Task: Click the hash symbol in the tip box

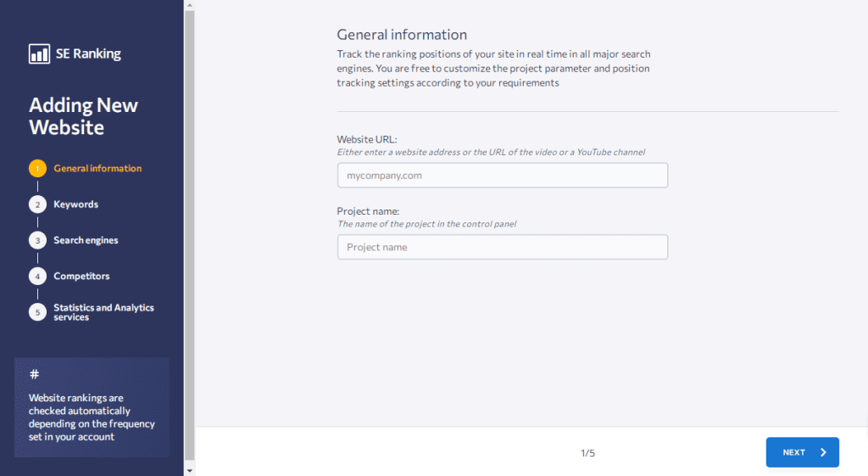Action: point(34,374)
